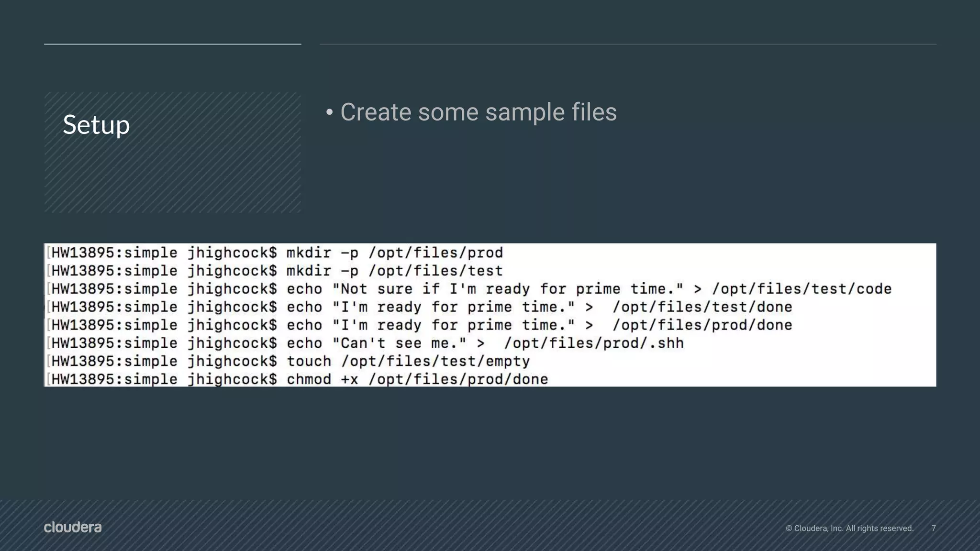Click the copyright notice in the footer
The width and height of the screenshot is (980, 551).
click(x=849, y=528)
